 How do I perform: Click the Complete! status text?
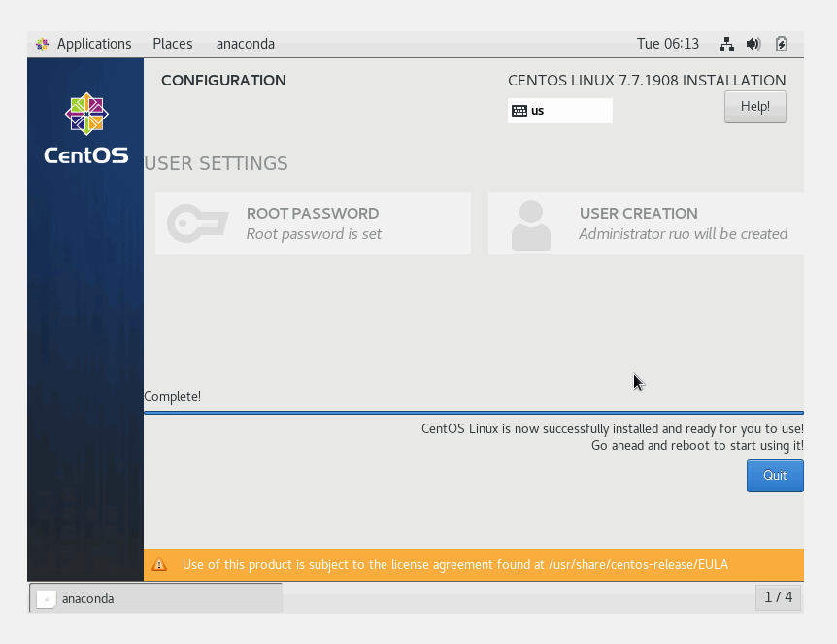173,396
